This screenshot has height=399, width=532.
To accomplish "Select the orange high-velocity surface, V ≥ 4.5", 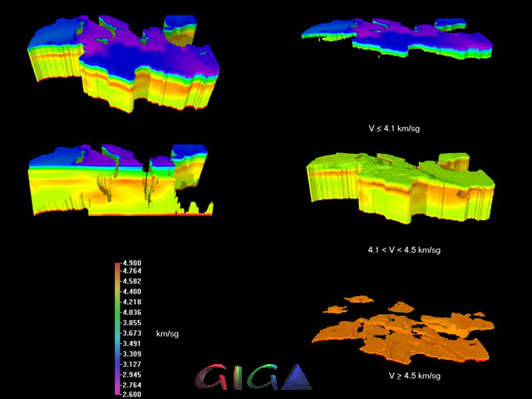I will coord(402,330).
